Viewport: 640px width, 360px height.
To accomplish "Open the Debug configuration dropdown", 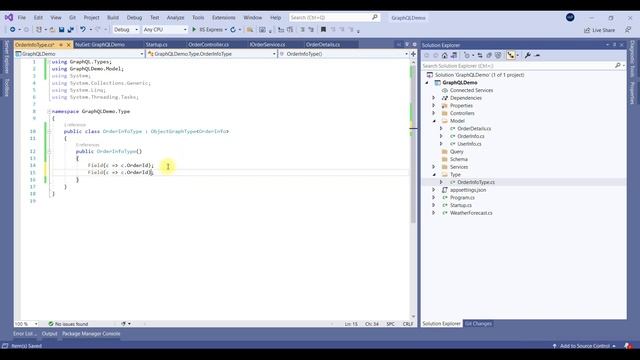I will (126, 30).
